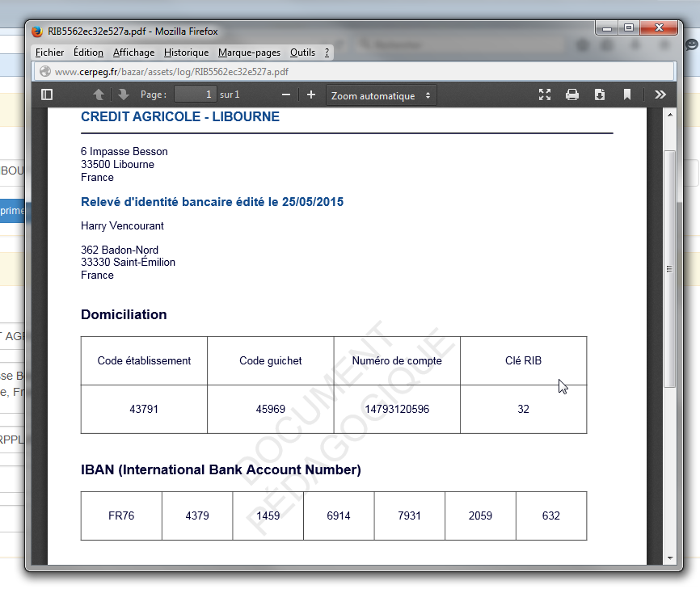Screen dimensions: 700x606
Task: Open the Affichage menu
Action: pyautogui.click(x=134, y=53)
